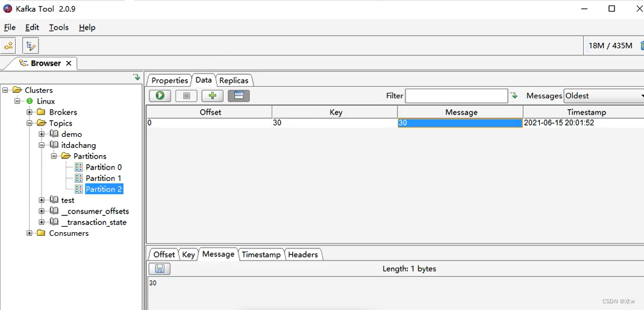Screen dimensions: 644x310
Task: Collapse the Clusters tree node
Action: pos(5,90)
